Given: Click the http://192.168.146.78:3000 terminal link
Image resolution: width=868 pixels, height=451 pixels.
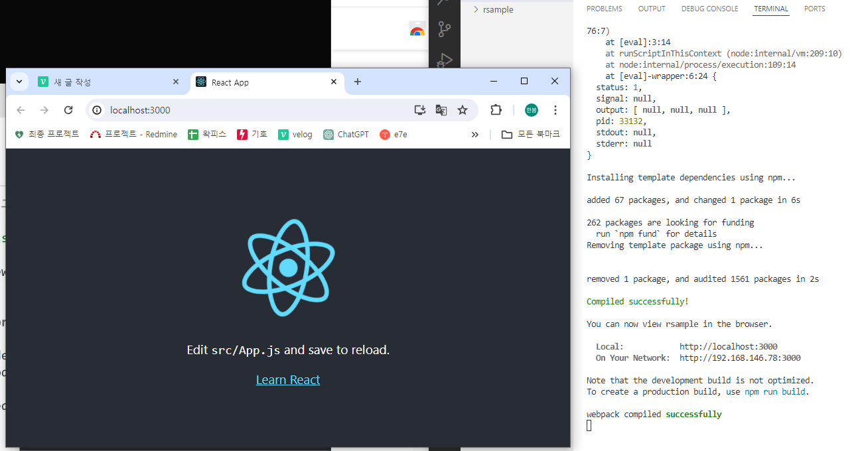Looking at the screenshot, I should click(x=740, y=357).
